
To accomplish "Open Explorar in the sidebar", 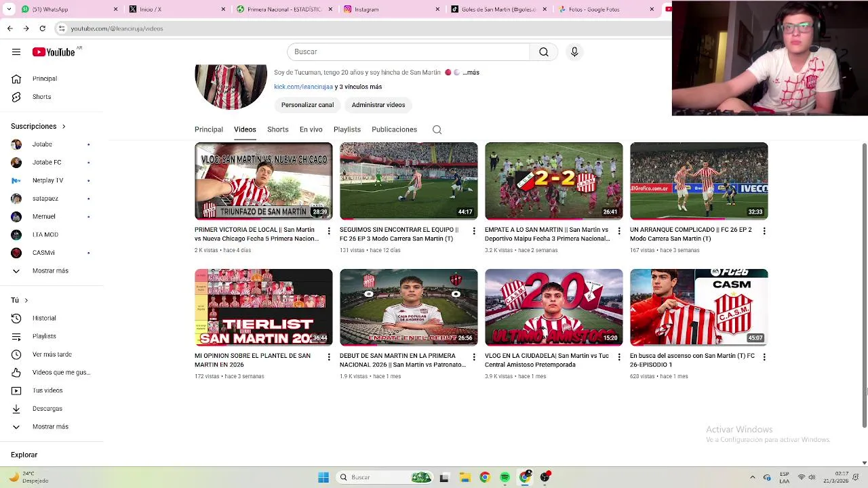I will tap(24, 455).
